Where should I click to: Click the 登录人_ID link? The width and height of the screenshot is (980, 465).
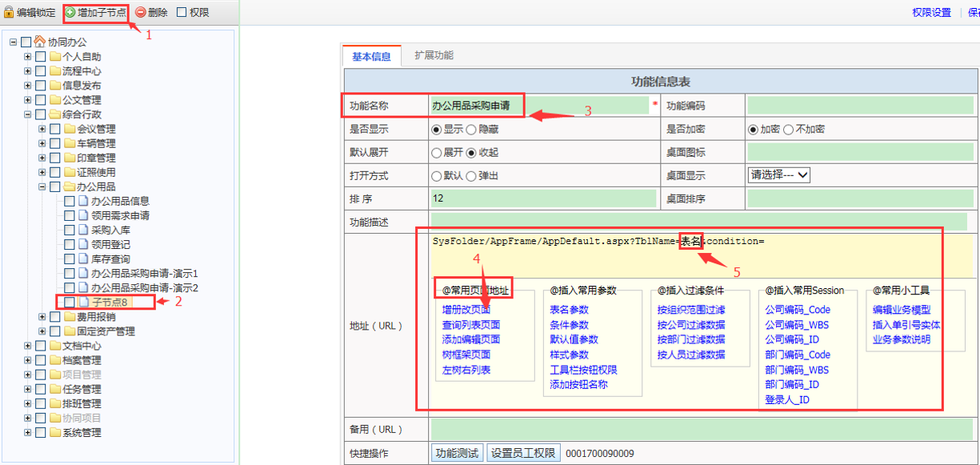[788, 399]
